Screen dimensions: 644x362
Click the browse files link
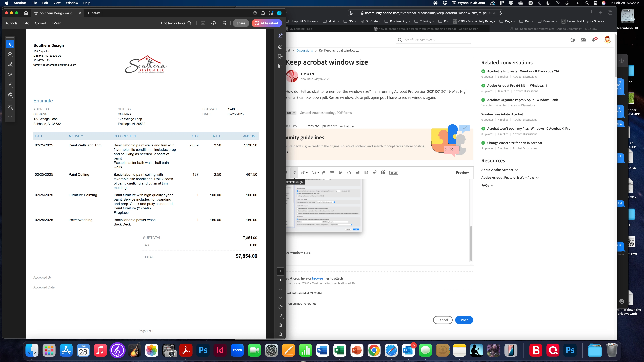click(x=317, y=278)
